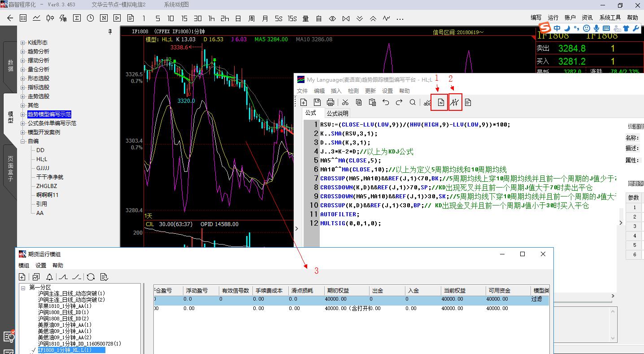Select the 1h period button
This screenshot has width=644, height=354.
[x=211, y=18]
